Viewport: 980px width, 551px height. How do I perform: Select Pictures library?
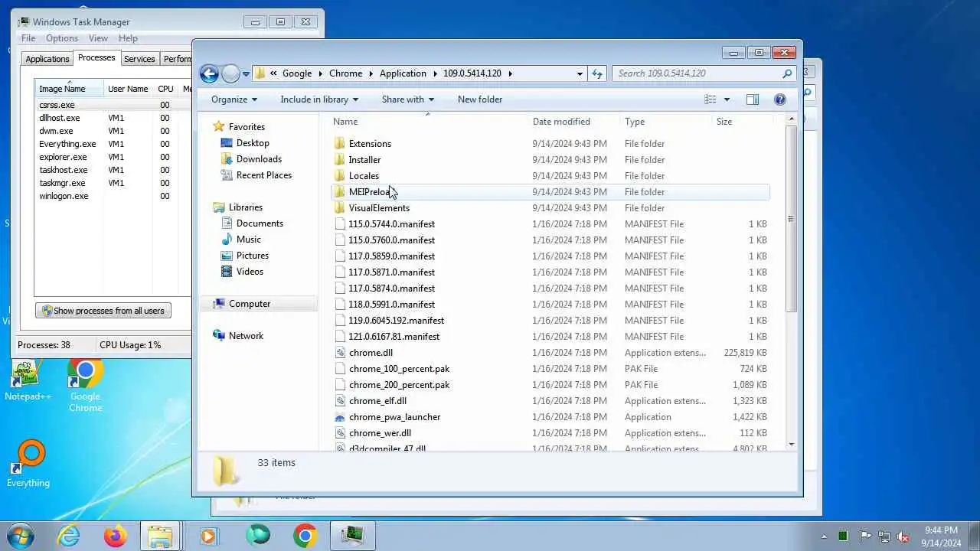(253, 256)
